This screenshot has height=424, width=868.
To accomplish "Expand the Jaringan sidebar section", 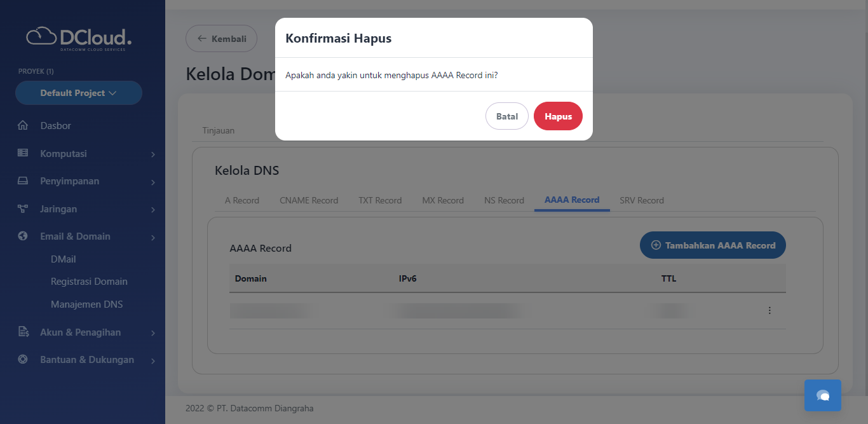I will [x=152, y=209].
